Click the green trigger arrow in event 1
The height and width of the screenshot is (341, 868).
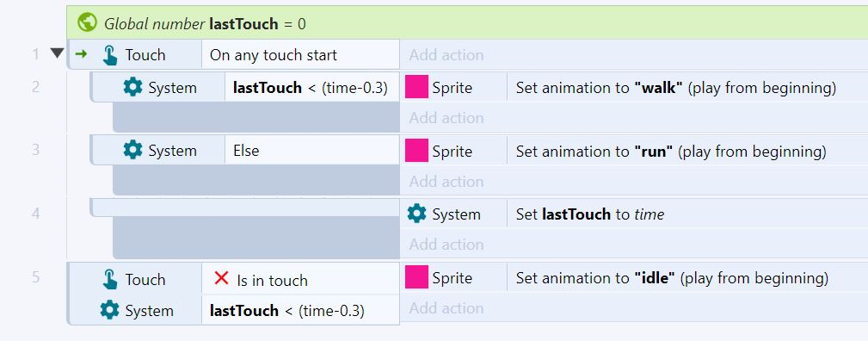[x=81, y=53]
